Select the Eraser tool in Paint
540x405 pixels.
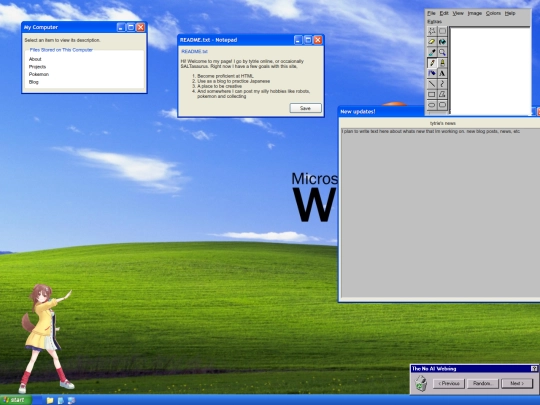coord(432,42)
